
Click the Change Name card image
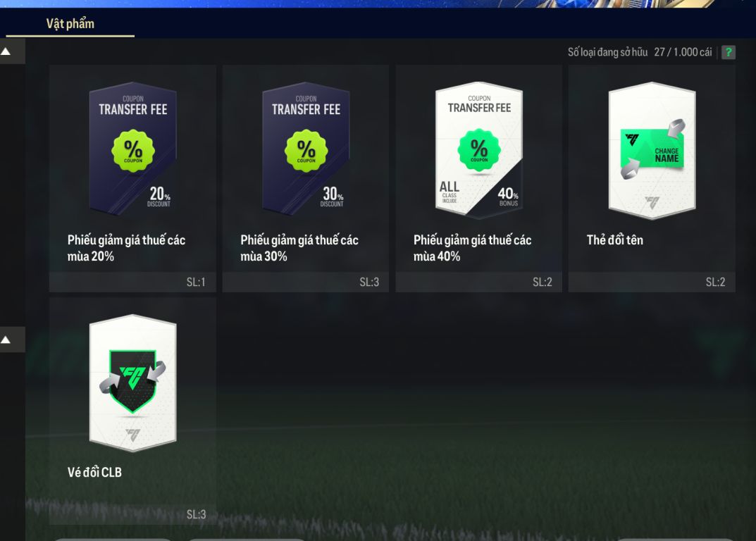pyautogui.click(x=652, y=151)
